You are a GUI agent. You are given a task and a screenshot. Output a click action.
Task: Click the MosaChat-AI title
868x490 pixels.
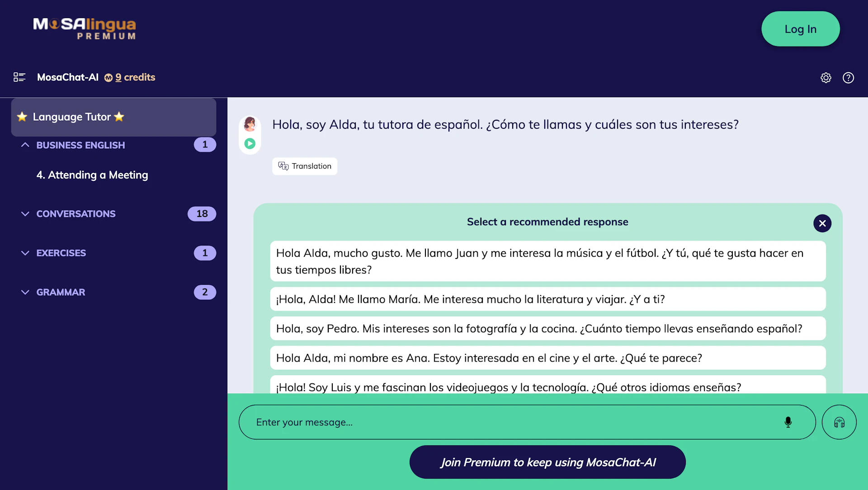tap(68, 77)
